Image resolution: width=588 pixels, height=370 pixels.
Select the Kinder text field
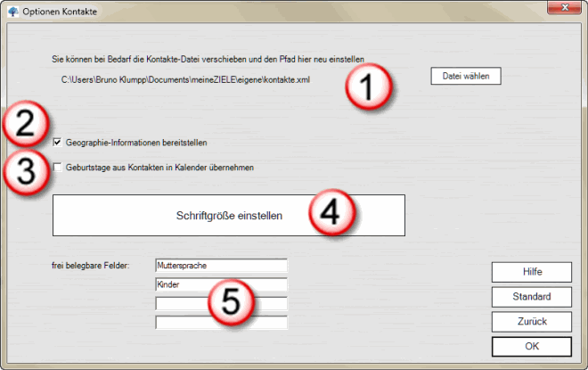220,284
